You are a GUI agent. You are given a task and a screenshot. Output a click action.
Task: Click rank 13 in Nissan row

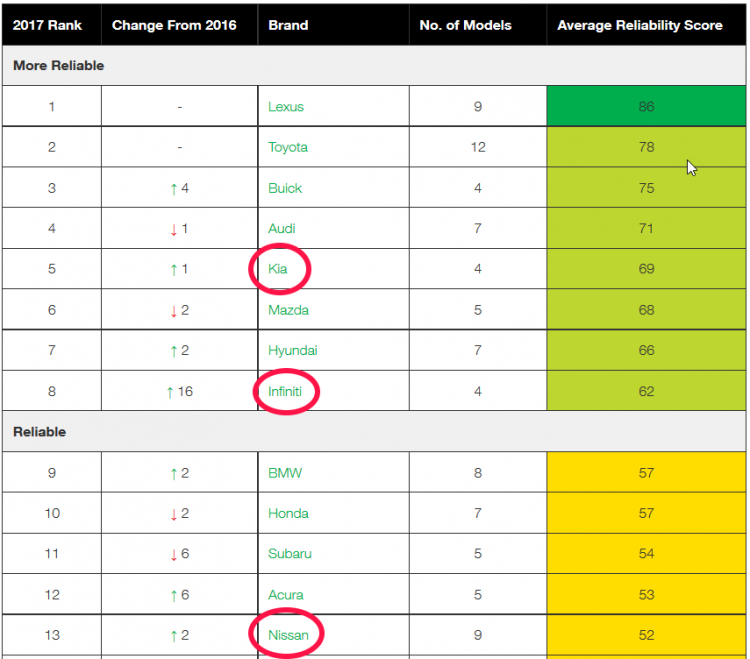[52, 636]
